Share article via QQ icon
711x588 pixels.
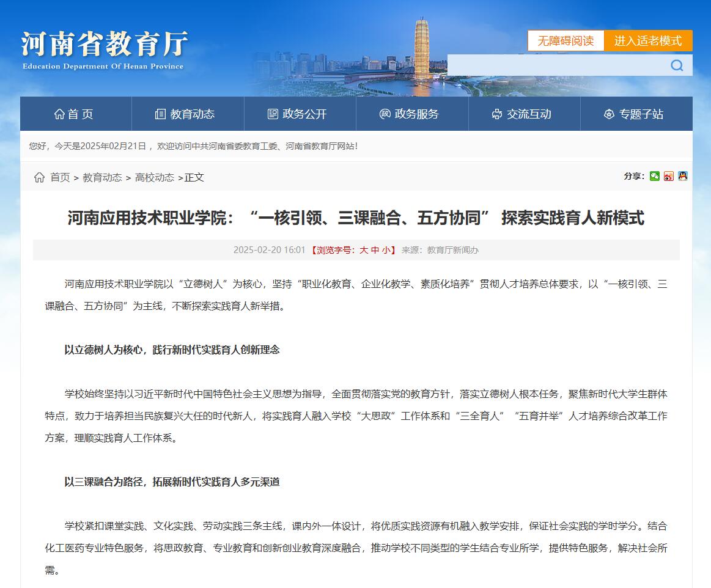tap(683, 176)
